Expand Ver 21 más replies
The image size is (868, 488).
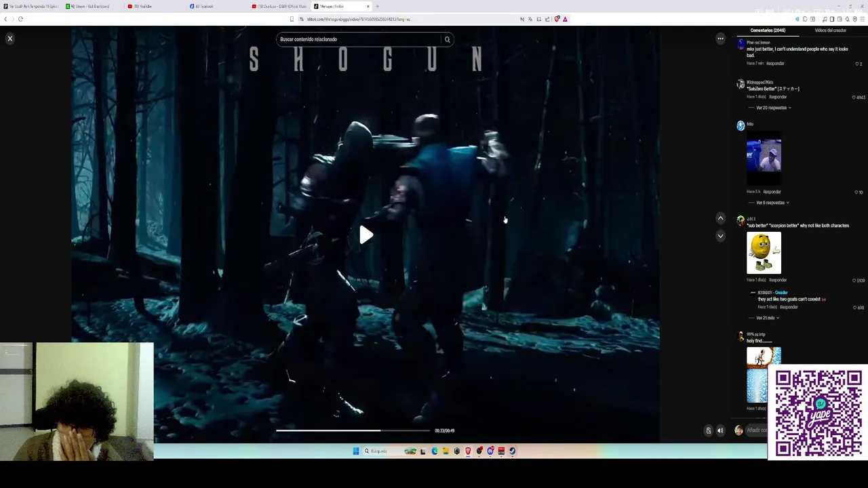768,318
